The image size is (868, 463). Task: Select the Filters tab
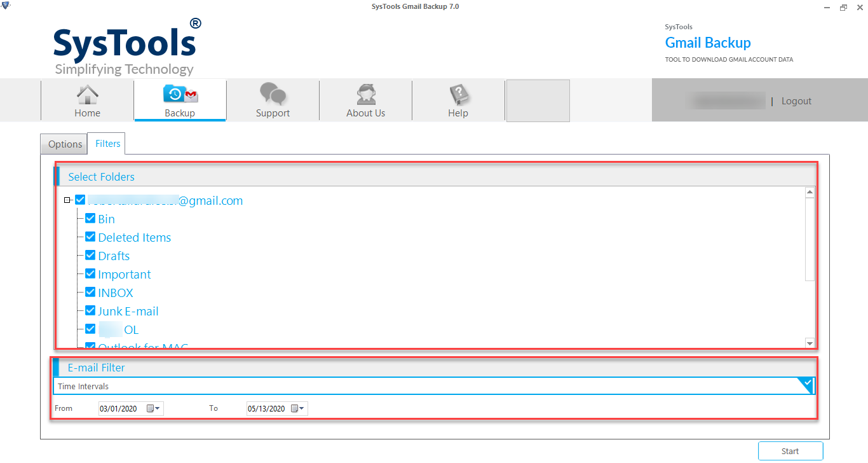tap(107, 144)
